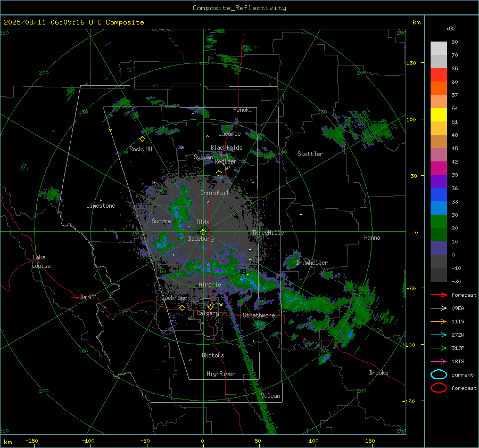Screen dimensions: 479x448
Task: Click the yellow diamond marker near RockyMH
Action: coord(142,139)
